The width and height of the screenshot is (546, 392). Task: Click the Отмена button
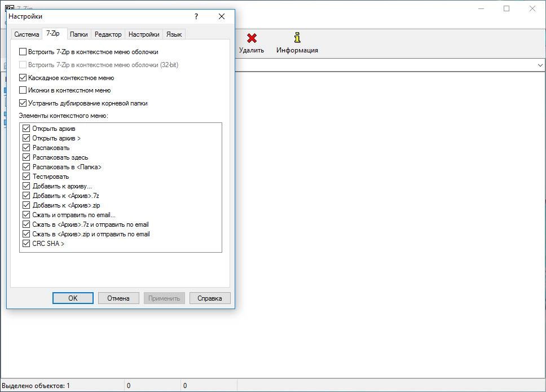118,298
